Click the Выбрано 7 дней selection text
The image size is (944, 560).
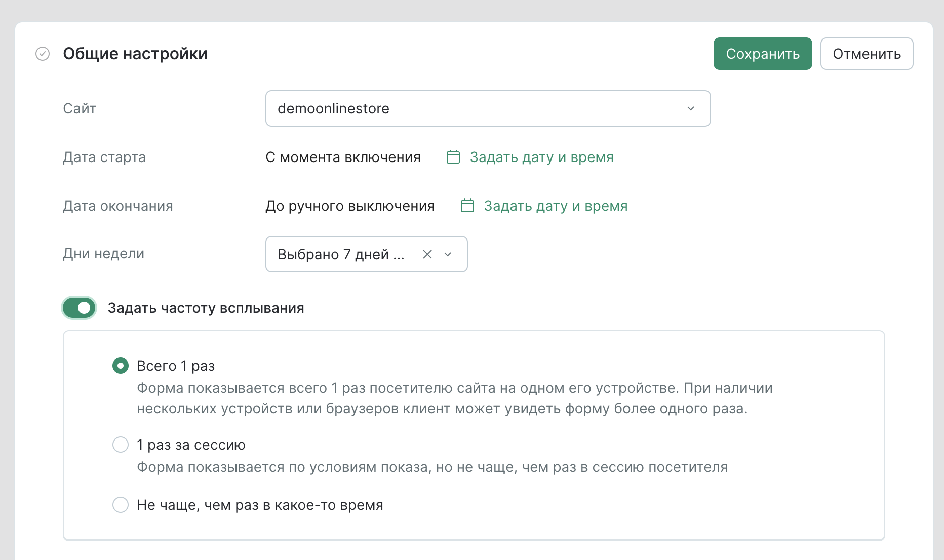pos(341,254)
